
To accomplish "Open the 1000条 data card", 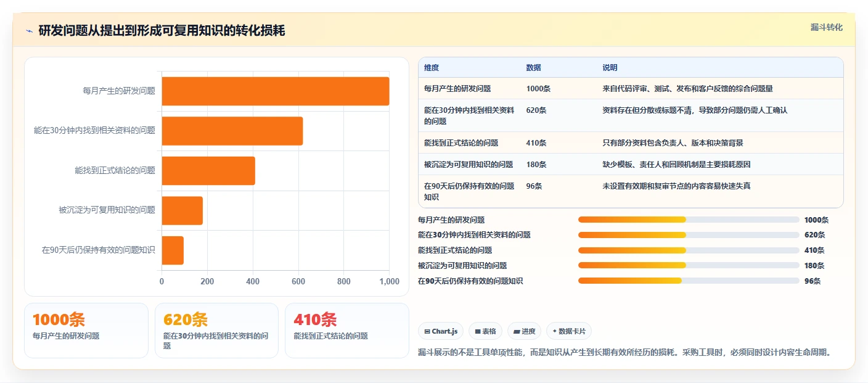I will [86, 330].
